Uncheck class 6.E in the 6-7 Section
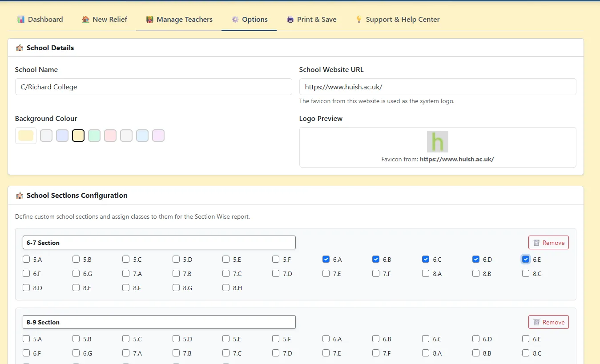 (x=526, y=259)
